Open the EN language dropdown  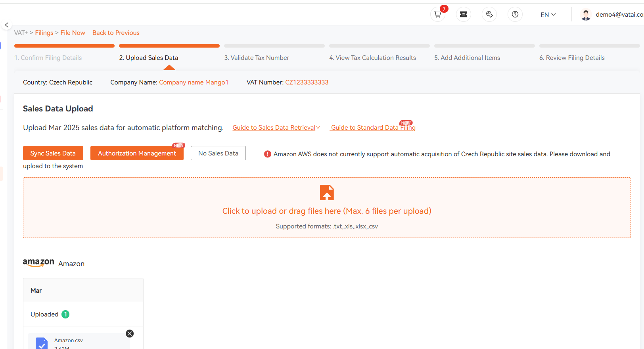pyautogui.click(x=548, y=15)
